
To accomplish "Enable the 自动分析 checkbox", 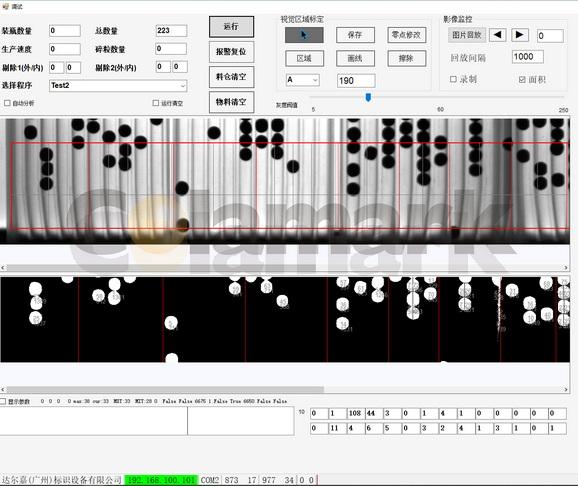I will click(x=7, y=103).
